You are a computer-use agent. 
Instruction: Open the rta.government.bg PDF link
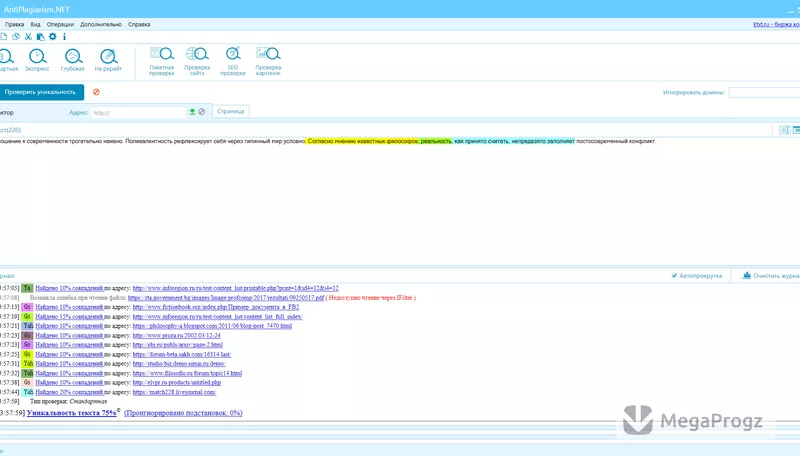pos(226,298)
